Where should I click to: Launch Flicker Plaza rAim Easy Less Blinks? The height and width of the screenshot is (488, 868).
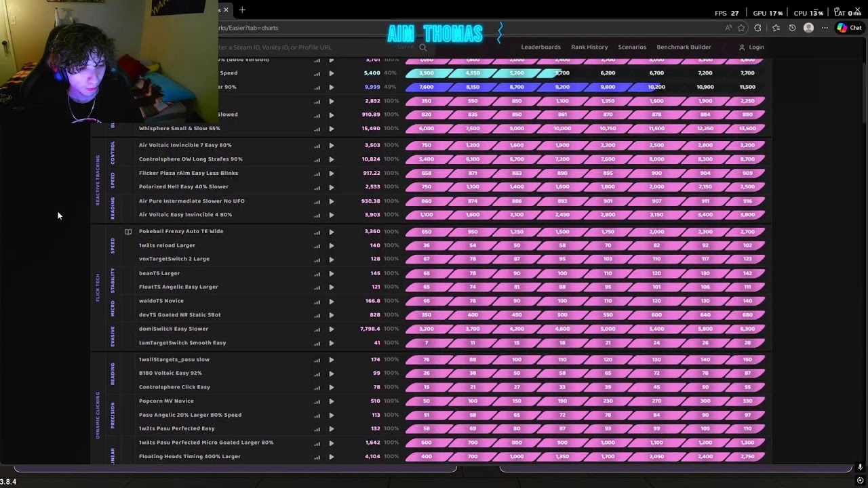(x=332, y=174)
